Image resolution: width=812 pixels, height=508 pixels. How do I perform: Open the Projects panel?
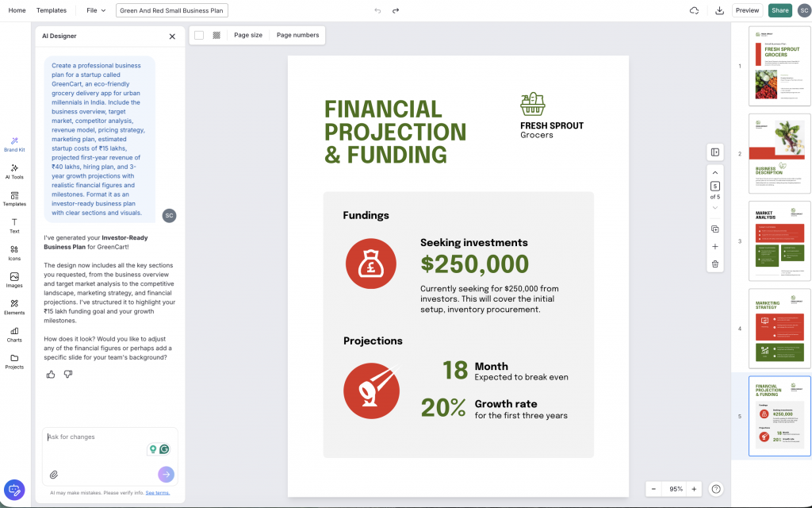click(14, 362)
